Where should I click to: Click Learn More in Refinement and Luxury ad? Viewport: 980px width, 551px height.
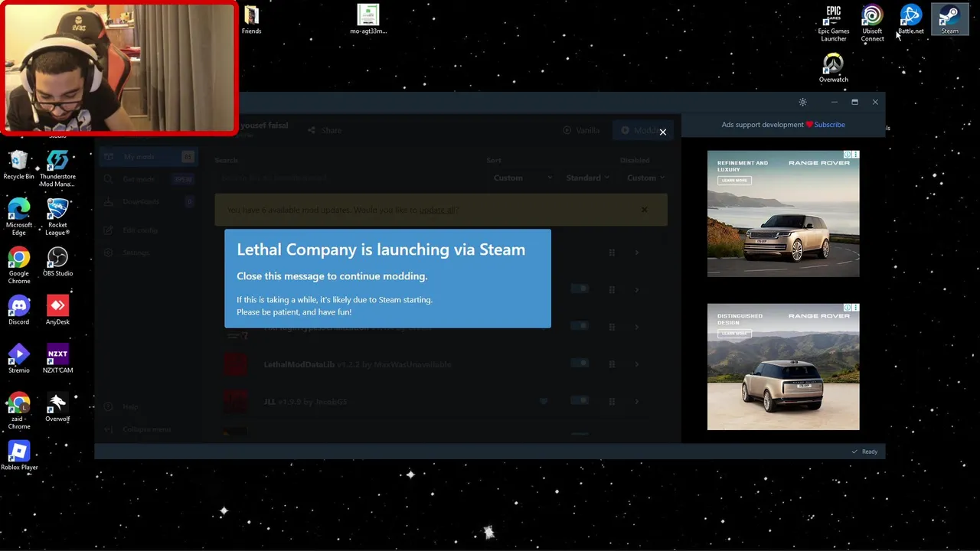click(734, 181)
